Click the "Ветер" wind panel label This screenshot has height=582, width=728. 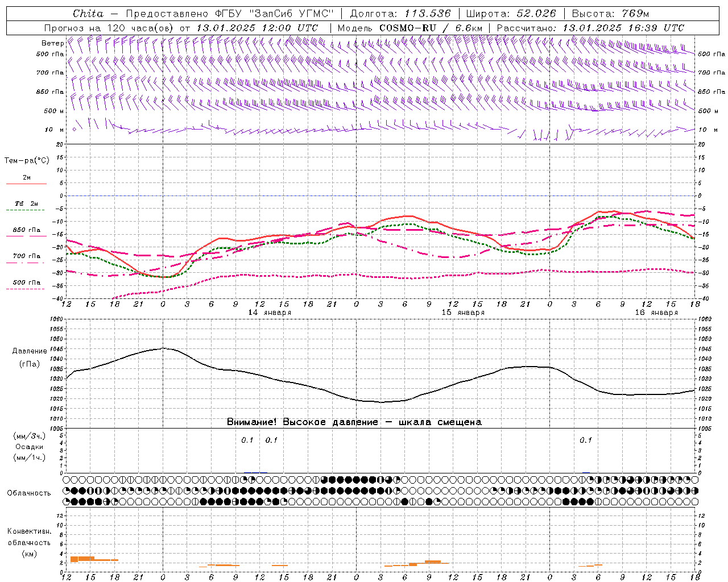[53, 43]
